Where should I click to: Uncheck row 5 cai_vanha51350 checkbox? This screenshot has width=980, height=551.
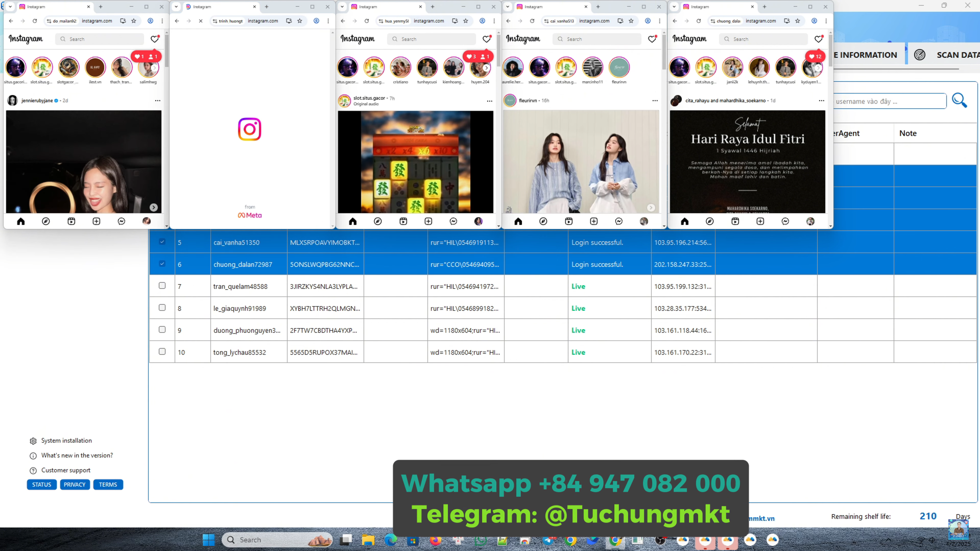click(162, 242)
